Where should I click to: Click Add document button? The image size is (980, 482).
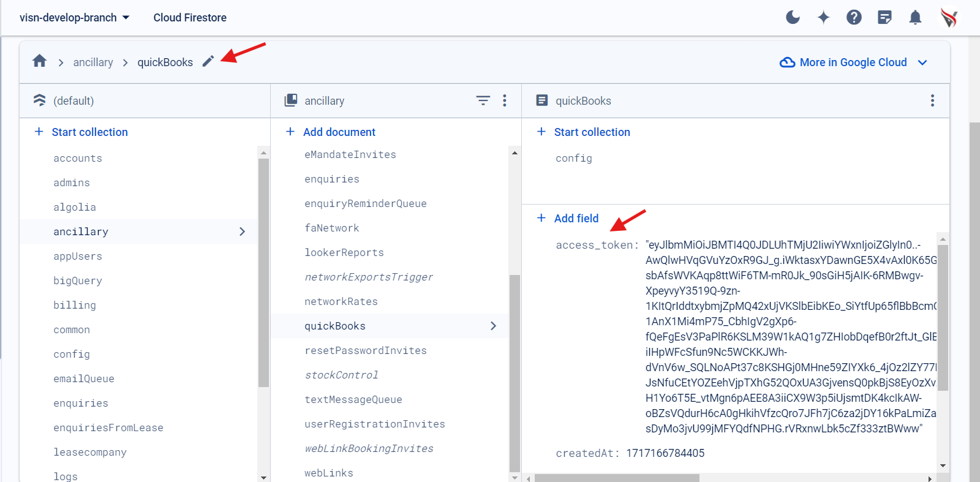click(331, 132)
